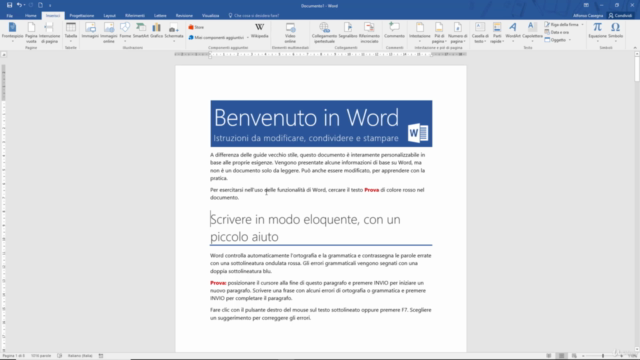The height and width of the screenshot is (360, 640).
Task: Open Miei componenti aggiuntivi
Action: click(218, 38)
